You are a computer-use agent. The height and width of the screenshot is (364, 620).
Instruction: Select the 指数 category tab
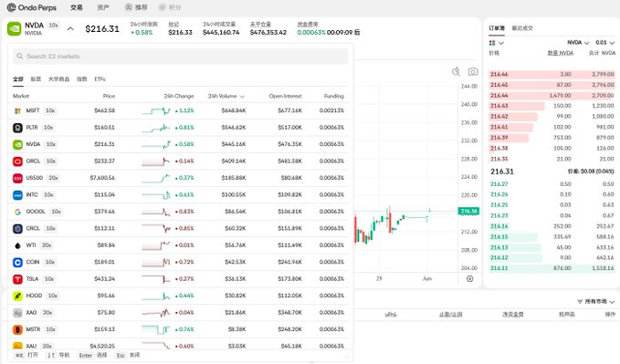coord(82,79)
